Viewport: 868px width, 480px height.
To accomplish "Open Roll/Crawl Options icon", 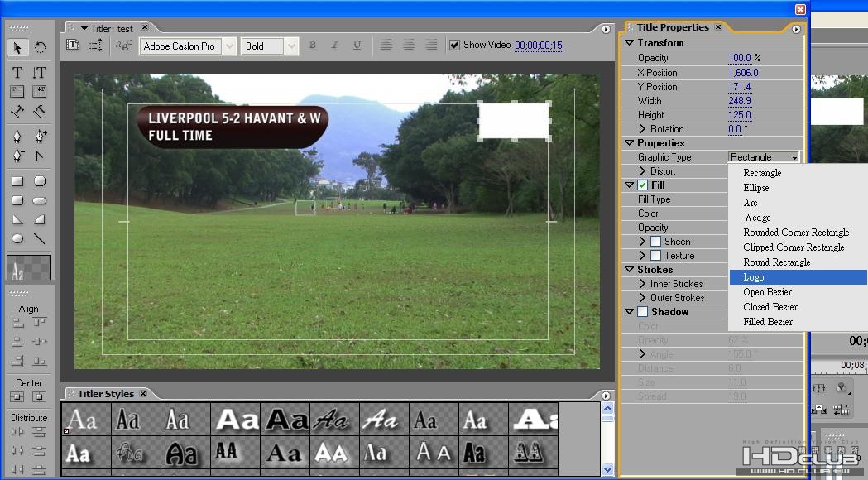I will coord(95,45).
